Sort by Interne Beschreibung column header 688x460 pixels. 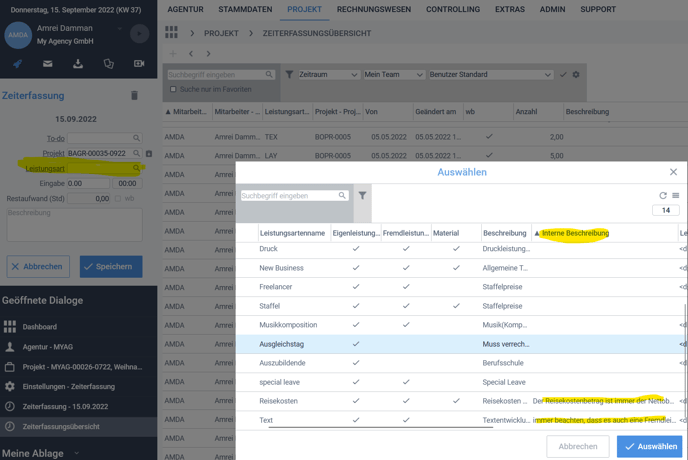coord(575,233)
